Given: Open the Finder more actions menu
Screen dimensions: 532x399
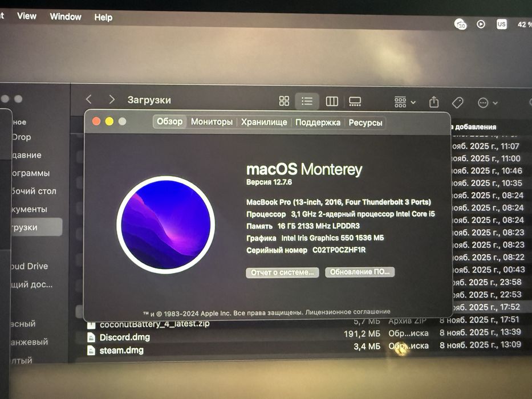Looking at the screenshot, I should coord(488,103).
